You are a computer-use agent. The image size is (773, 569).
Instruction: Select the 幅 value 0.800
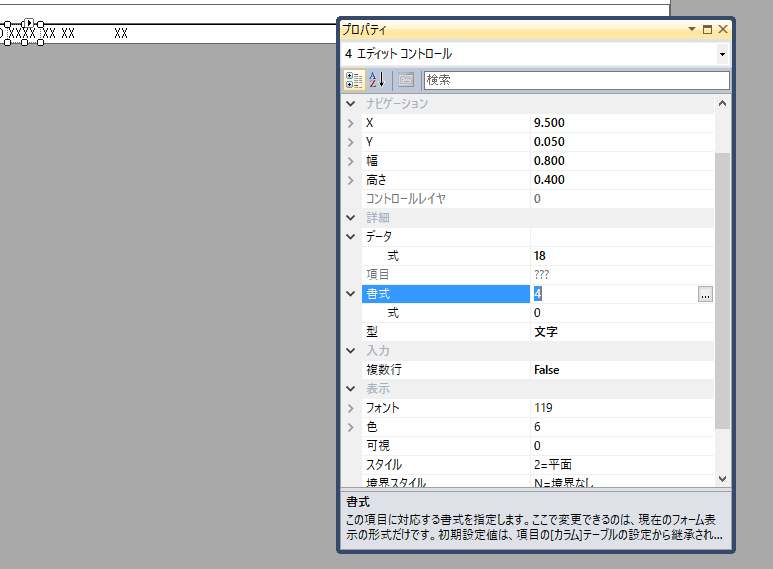620,161
